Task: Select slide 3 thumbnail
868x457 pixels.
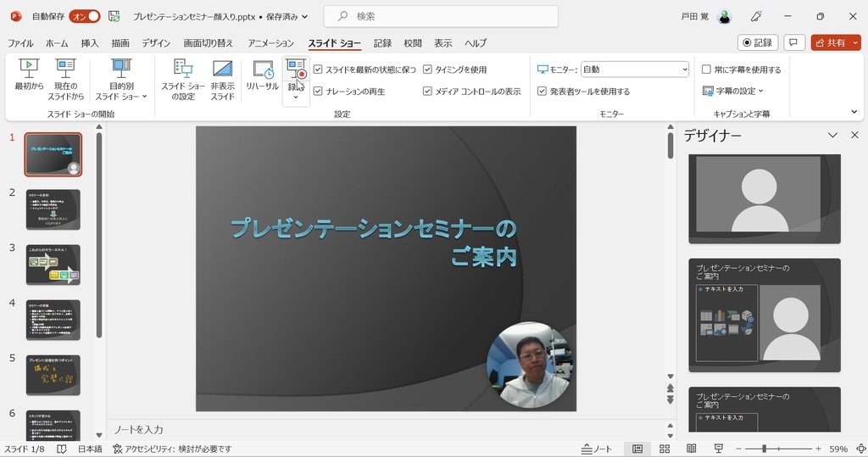Action: click(53, 265)
